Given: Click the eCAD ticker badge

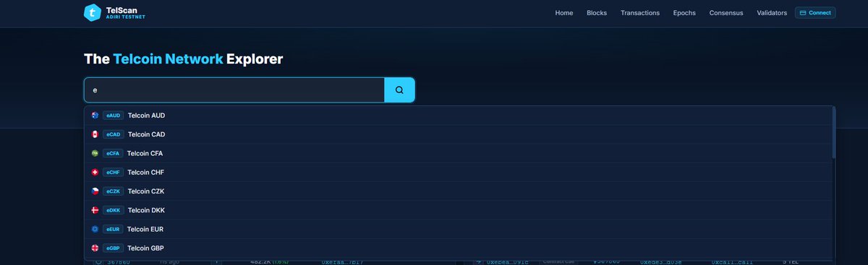Looking at the screenshot, I should point(113,134).
